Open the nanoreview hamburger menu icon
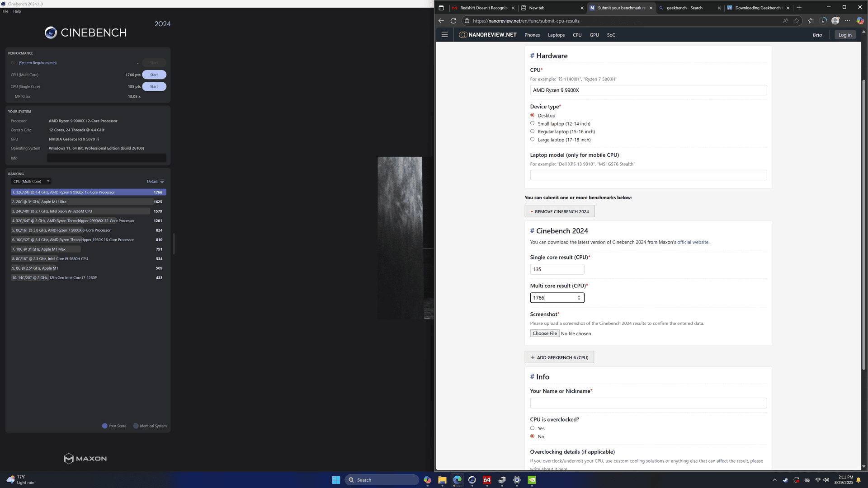This screenshot has height=488, width=868. pyautogui.click(x=444, y=35)
